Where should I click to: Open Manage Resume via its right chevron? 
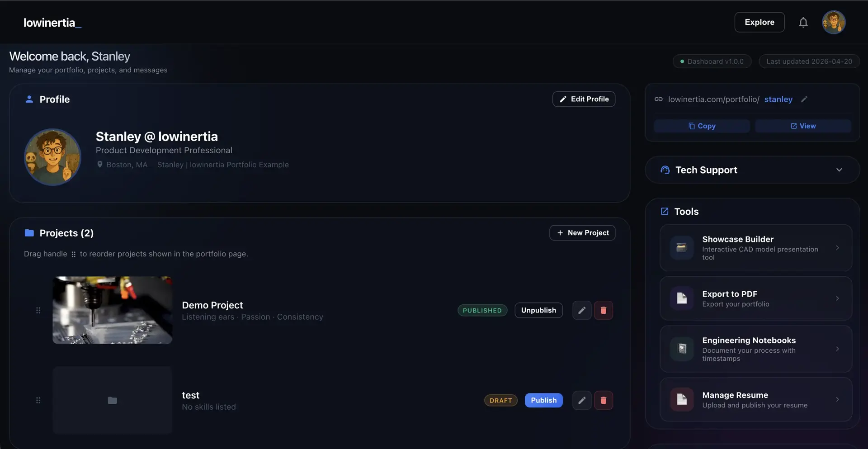click(x=837, y=399)
